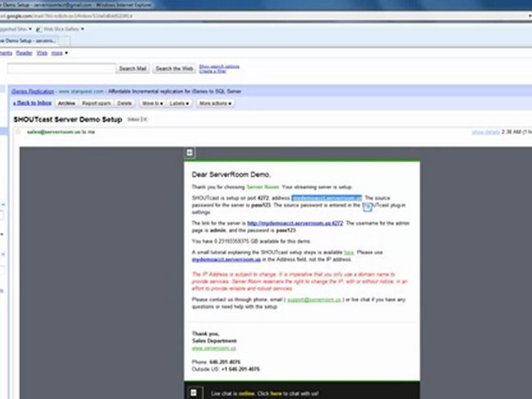Open the iSeries Replication ad link
The image size is (532, 399).
pyautogui.click(x=33, y=91)
